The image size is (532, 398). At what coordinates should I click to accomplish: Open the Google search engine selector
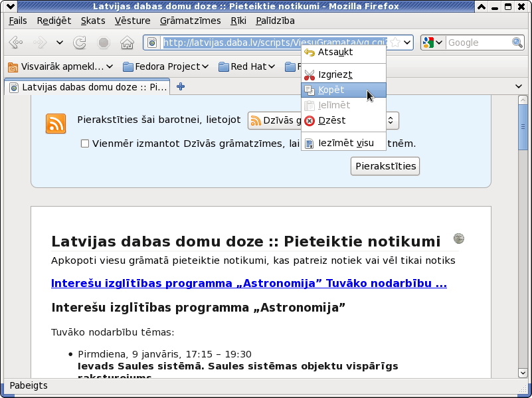click(433, 43)
